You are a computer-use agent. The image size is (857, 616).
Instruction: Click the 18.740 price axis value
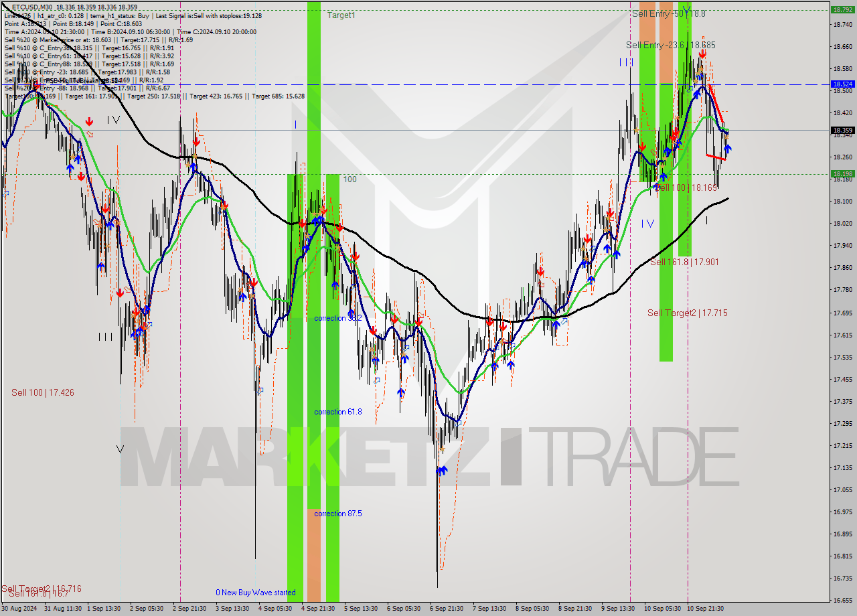point(842,24)
